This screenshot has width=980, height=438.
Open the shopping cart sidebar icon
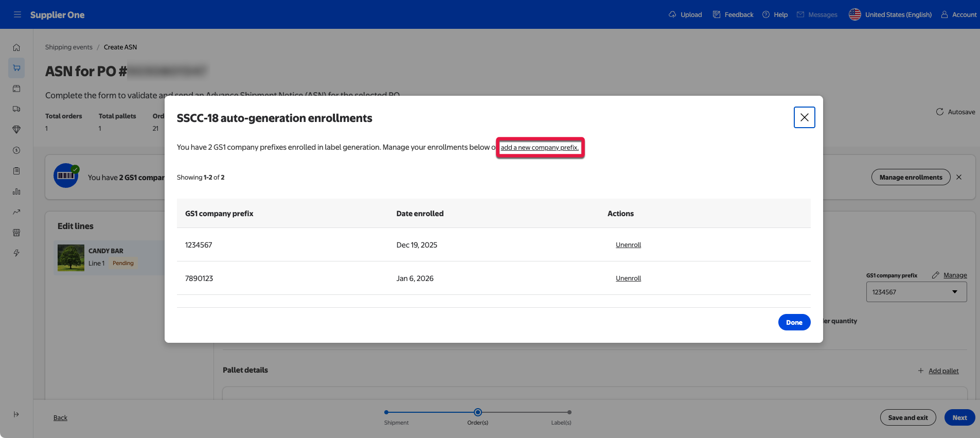point(16,68)
